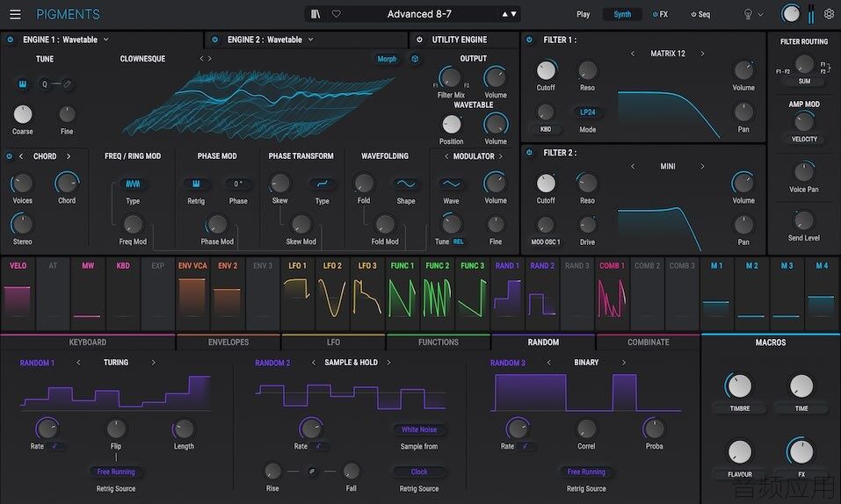Select the Modulator Wave shape icon

click(x=451, y=184)
